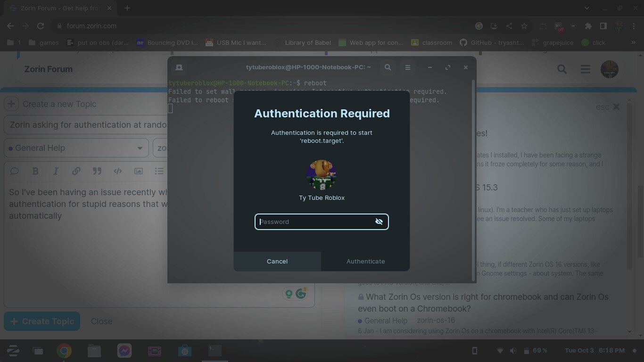
Task: Open Chrome three-dot menu
Action: 634,26
